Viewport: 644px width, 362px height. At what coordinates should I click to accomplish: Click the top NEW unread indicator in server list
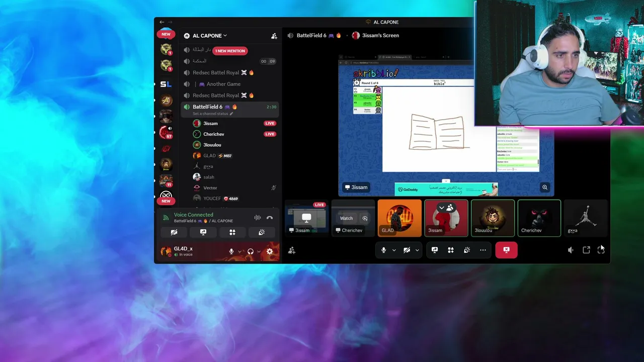pyautogui.click(x=166, y=34)
